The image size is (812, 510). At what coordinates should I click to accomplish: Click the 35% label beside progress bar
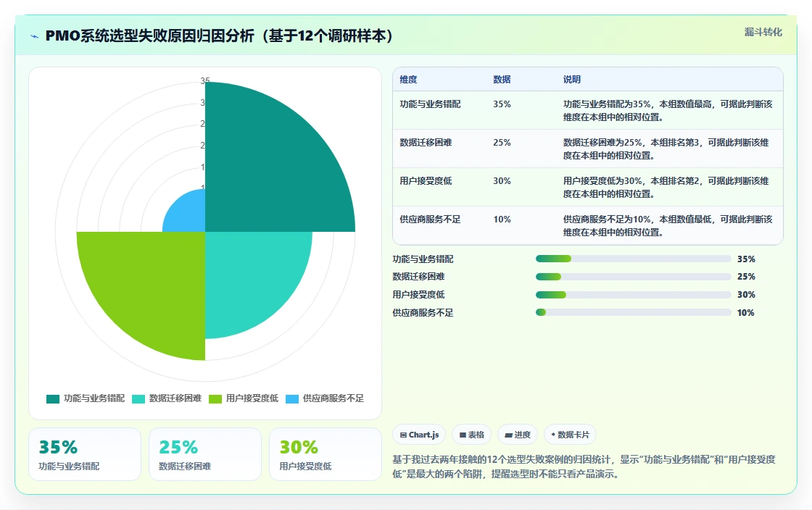(x=746, y=259)
